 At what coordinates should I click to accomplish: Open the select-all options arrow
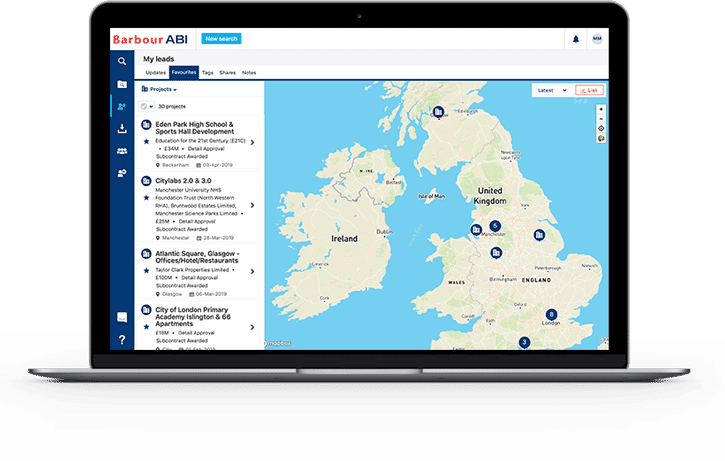151,107
